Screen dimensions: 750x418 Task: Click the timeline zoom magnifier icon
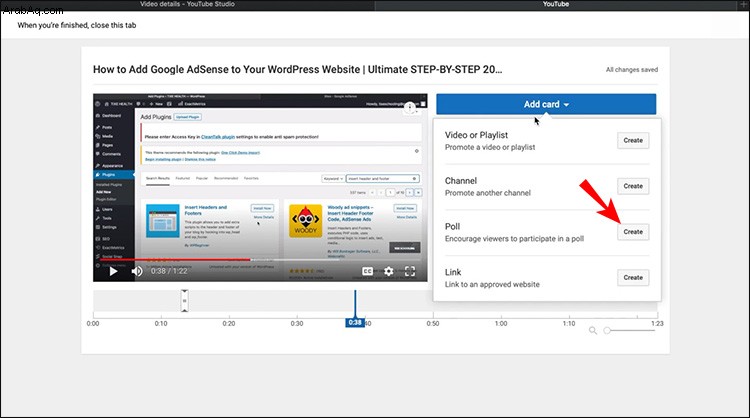[x=593, y=330]
